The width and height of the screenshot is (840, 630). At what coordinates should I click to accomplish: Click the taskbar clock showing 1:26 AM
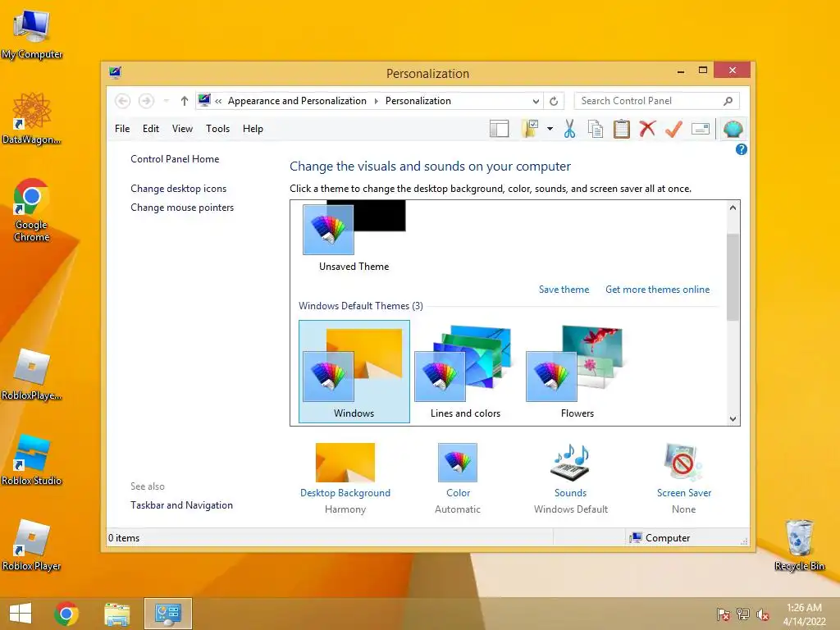[x=804, y=614]
